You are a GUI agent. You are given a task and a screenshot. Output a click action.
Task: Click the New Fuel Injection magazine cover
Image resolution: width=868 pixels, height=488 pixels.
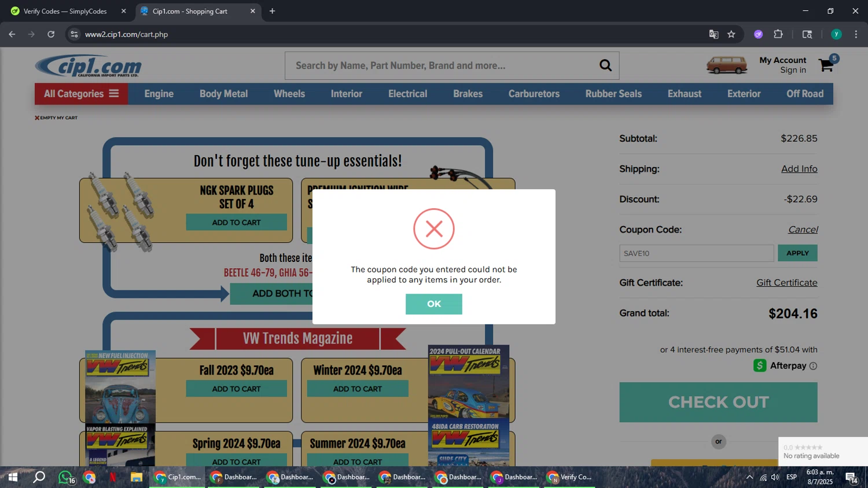click(x=120, y=386)
